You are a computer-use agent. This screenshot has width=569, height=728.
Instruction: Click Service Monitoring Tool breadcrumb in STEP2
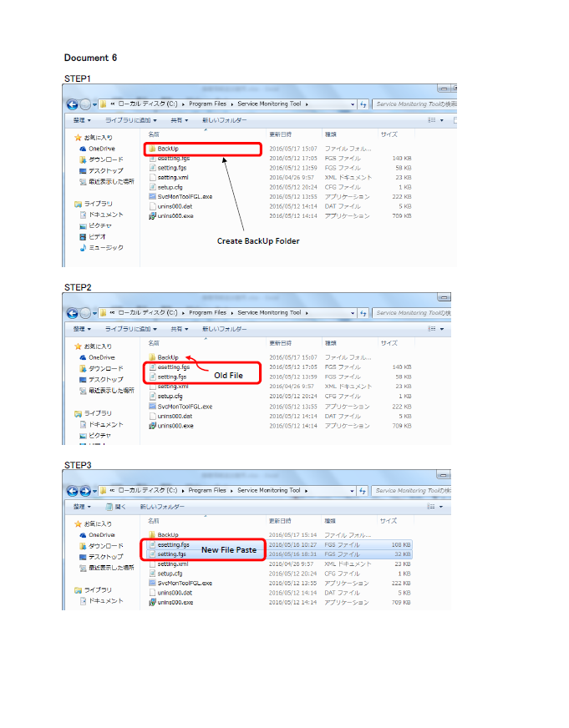[x=269, y=313]
